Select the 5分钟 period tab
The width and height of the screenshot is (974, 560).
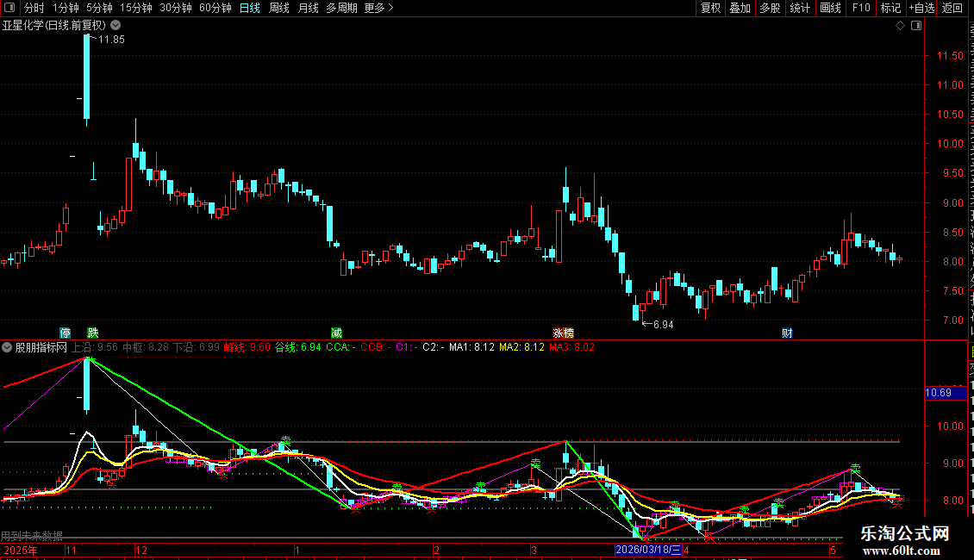pos(99,8)
